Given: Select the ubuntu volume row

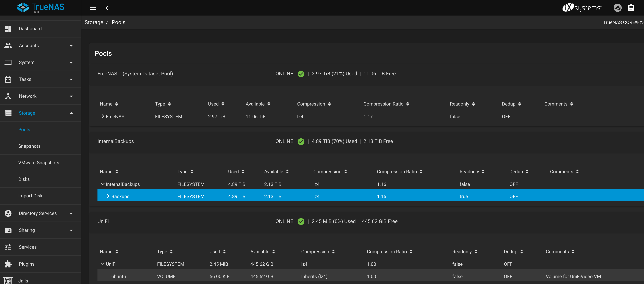Looking at the screenshot, I should coord(118,276).
